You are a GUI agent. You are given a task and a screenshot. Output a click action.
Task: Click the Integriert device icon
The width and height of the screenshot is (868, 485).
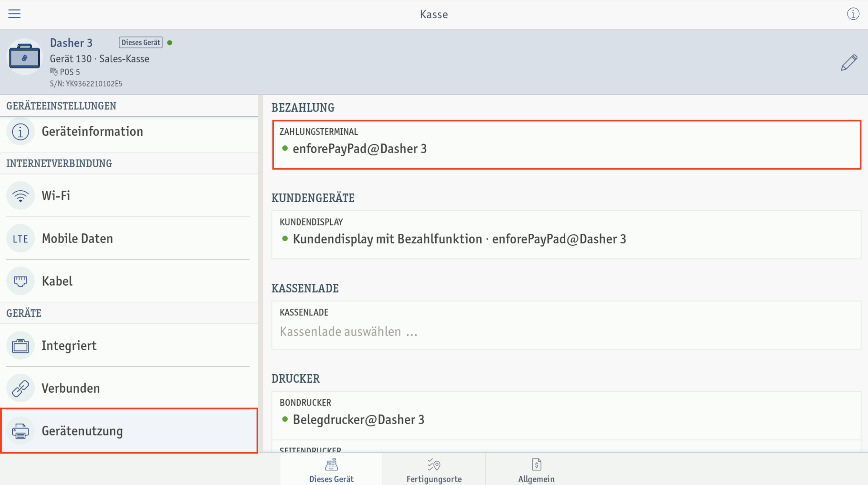(x=20, y=345)
